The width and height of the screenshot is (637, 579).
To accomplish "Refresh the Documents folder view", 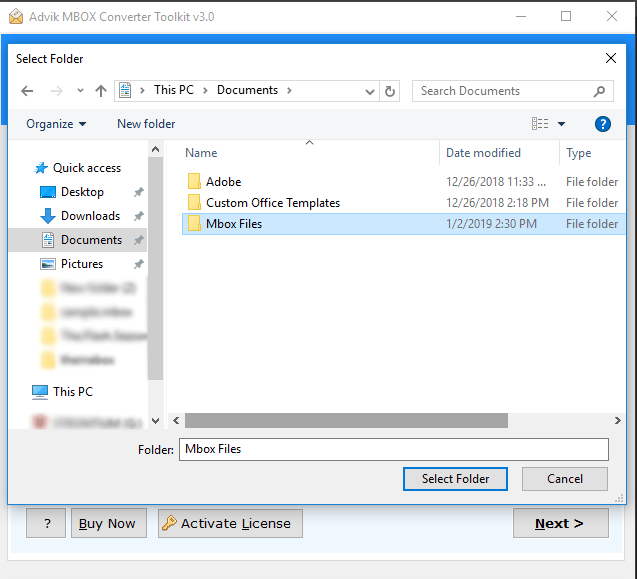I will (x=390, y=91).
